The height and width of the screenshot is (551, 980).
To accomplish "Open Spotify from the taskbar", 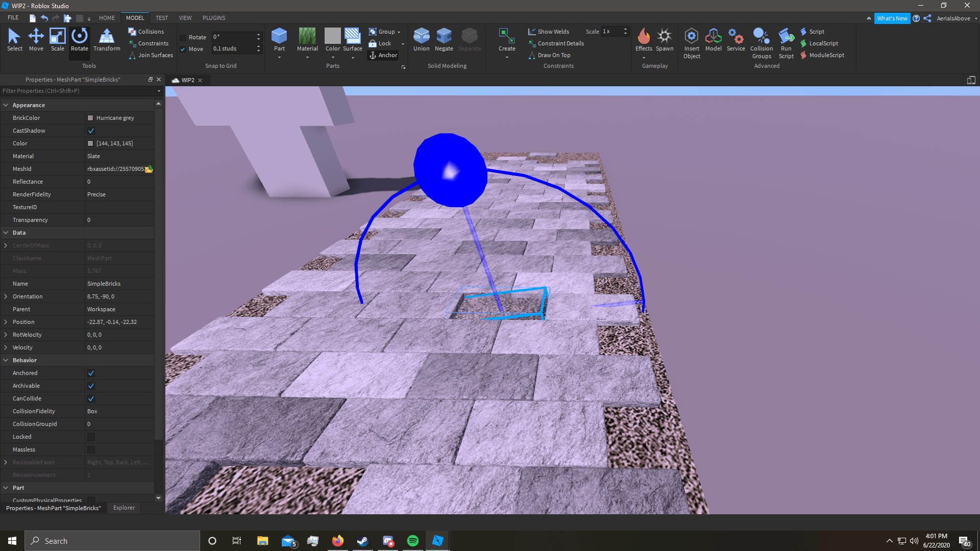I will coord(412,541).
